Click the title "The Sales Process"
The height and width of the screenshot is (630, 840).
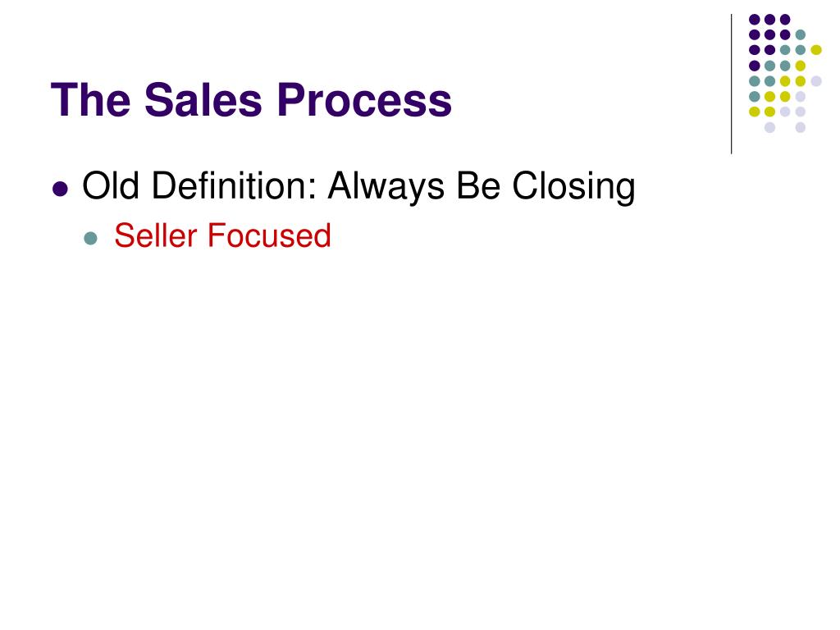[251, 99]
